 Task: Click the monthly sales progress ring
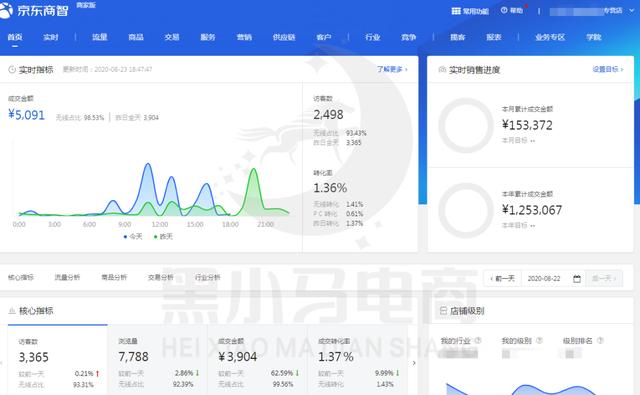466,125
